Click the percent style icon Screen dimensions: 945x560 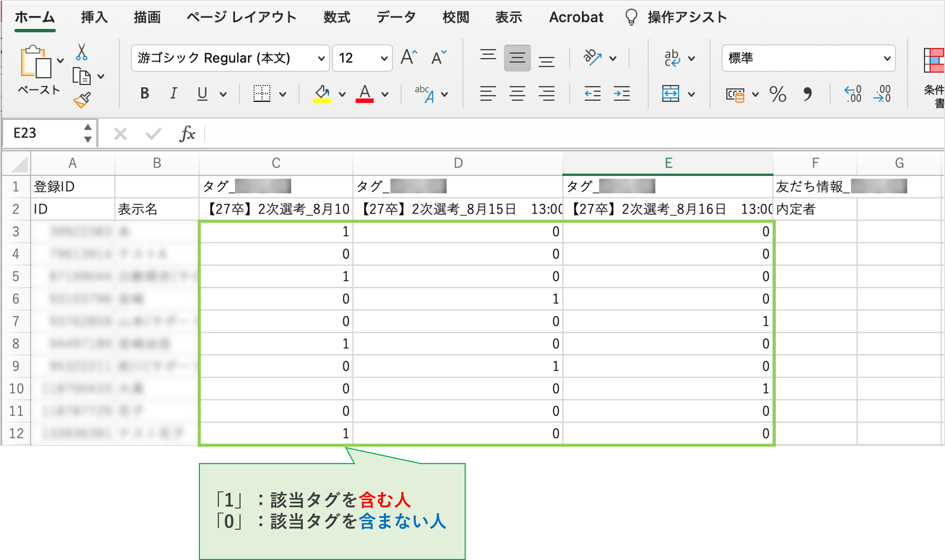click(x=777, y=94)
